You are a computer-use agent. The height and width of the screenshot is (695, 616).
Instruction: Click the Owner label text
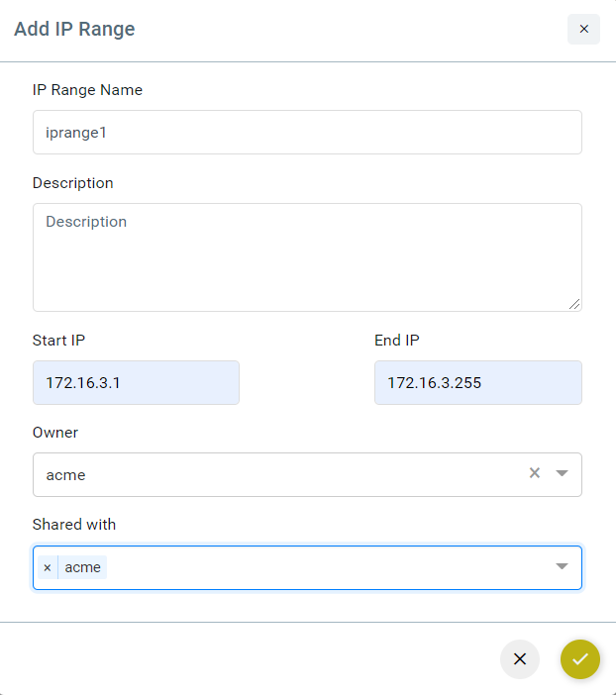point(55,433)
